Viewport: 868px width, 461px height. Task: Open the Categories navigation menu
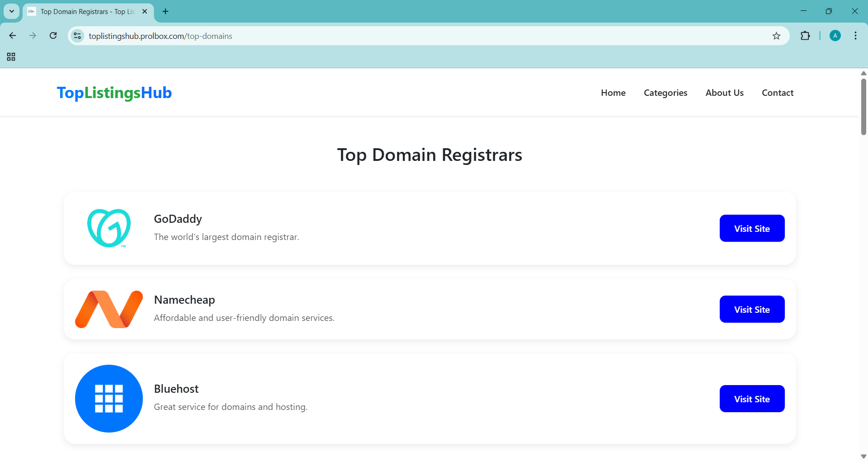pyautogui.click(x=665, y=93)
